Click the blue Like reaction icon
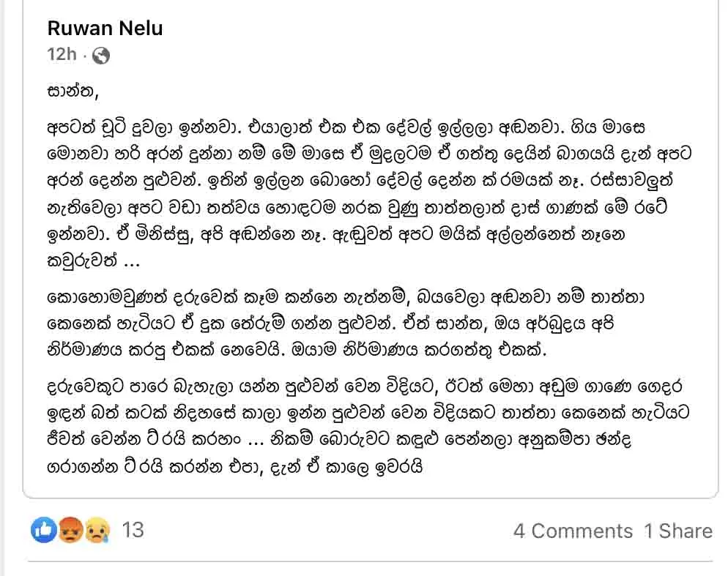Image resolution: width=728 pixels, height=576 pixels. 44,530
